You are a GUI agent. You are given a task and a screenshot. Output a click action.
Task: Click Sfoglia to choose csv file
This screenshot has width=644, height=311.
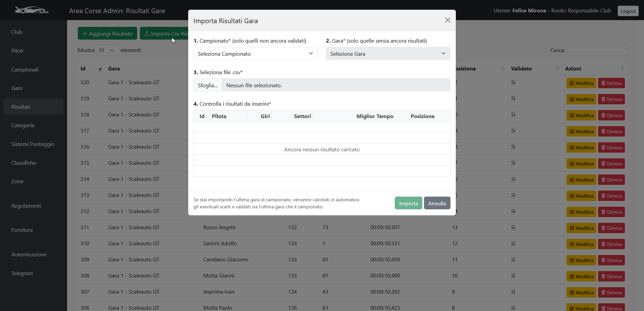[208, 85]
